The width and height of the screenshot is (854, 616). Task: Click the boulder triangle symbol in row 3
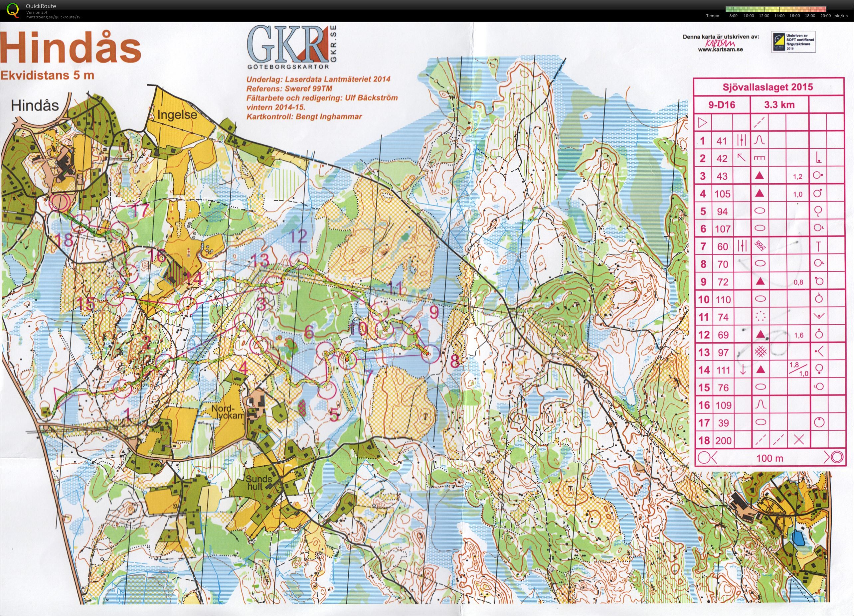(760, 176)
